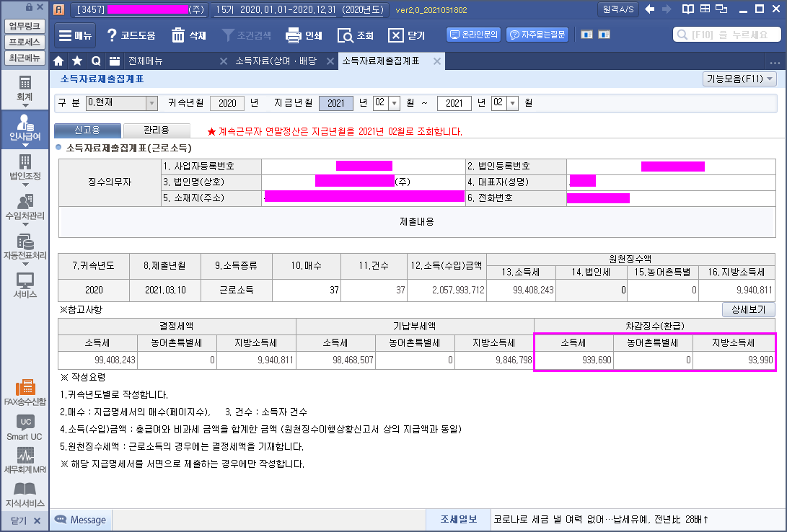Viewport: 787px width, 532px height.
Task: Click the 닫기 toolbar button
Action: (407, 35)
